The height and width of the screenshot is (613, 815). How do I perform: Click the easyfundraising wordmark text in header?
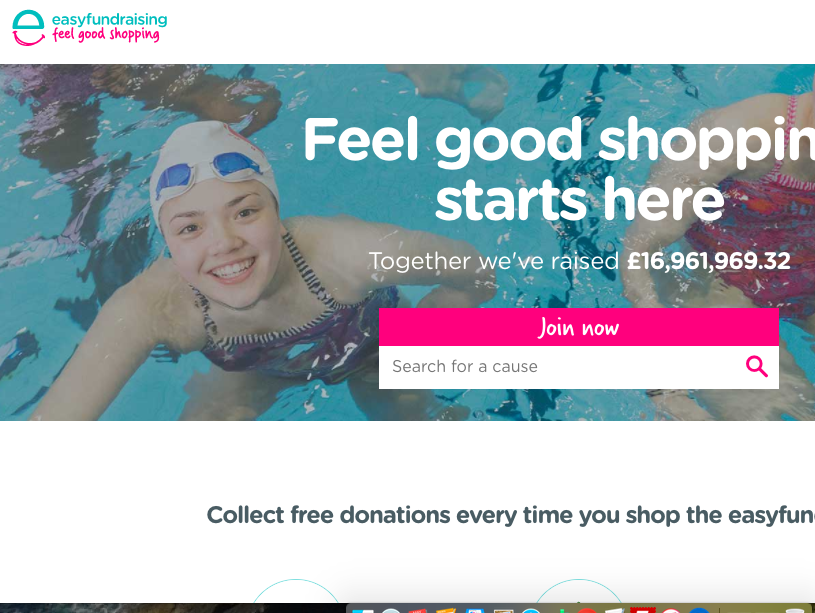point(109,19)
